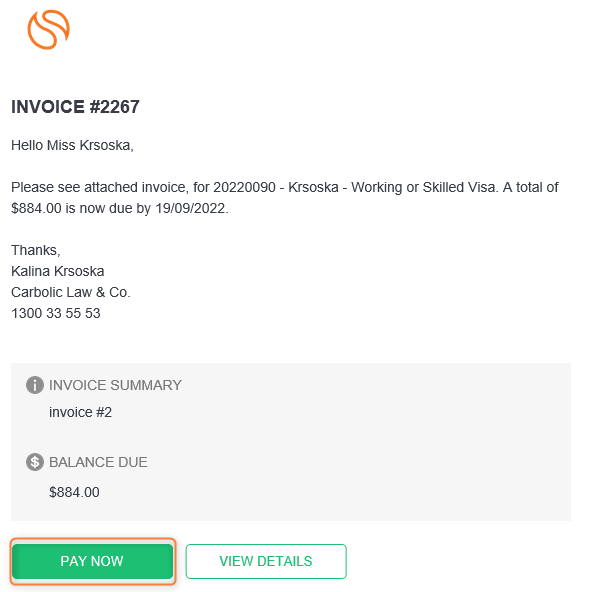Viewport: 592px width, 592px height.
Task: Click the Thanks, sign-off line
Action: coord(36,250)
